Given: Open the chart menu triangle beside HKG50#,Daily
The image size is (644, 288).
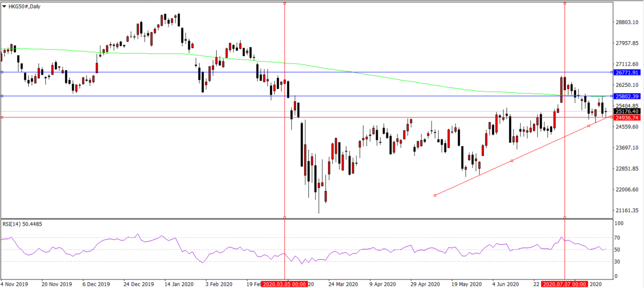Looking at the screenshot, I should tap(4, 5).
